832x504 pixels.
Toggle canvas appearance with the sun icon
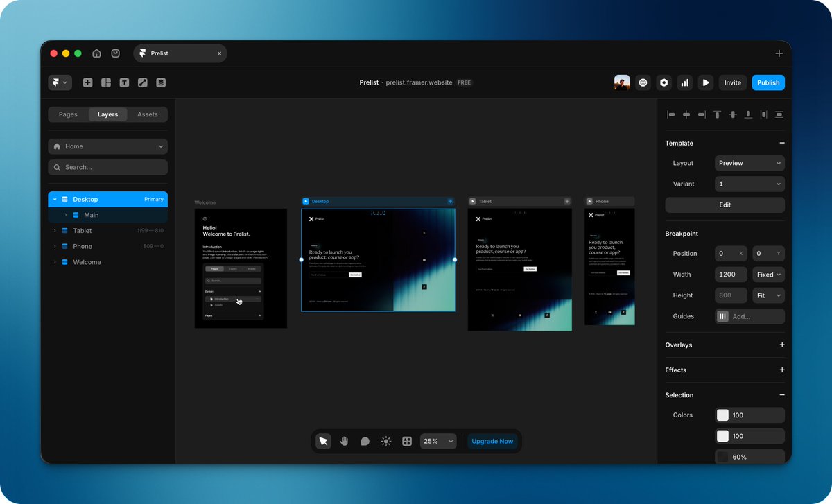pyautogui.click(x=385, y=441)
